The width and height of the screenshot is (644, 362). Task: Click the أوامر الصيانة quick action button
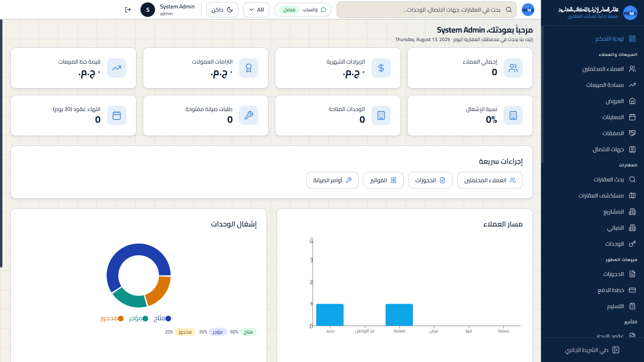tap(332, 180)
